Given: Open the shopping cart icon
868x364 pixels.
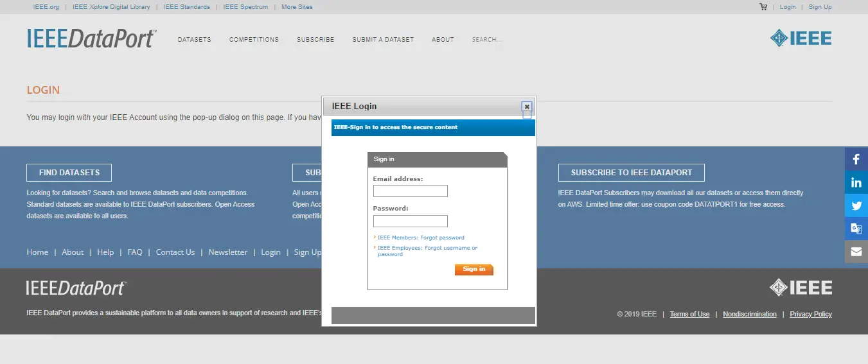Looking at the screenshot, I should (x=763, y=7).
